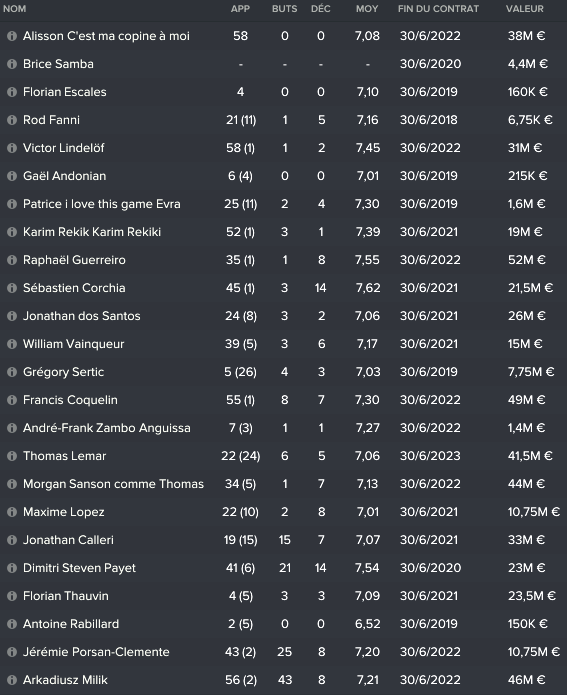The width and height of the screenshot is (567, 695).
Task: Select Jonathan Calleri player name
Action: (68, 540)
